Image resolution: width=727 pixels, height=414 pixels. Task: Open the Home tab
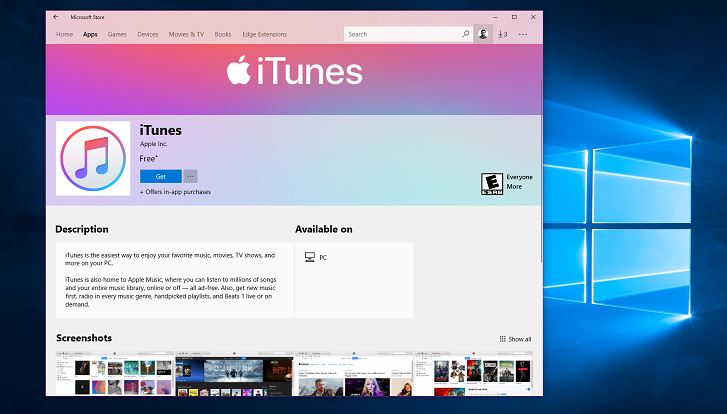64,34
